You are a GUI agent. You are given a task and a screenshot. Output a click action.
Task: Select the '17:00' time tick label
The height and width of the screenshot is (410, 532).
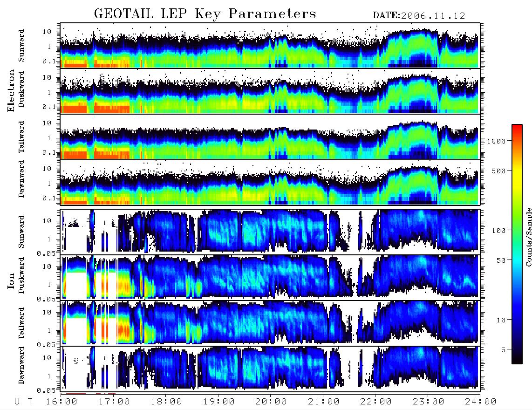114,402
